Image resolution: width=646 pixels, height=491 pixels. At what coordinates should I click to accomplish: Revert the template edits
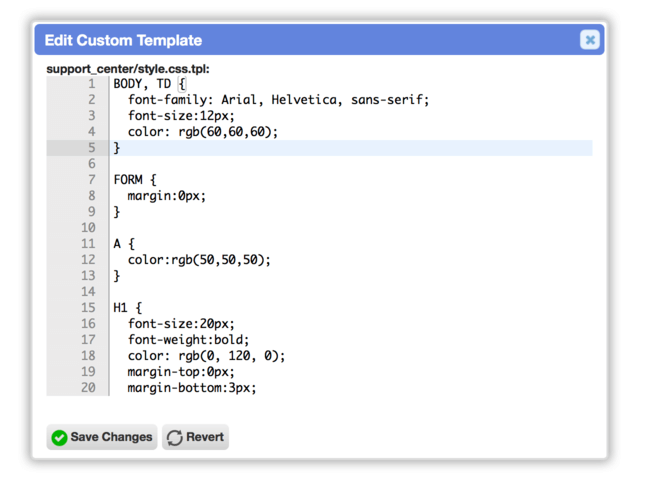tap(195, 437)
